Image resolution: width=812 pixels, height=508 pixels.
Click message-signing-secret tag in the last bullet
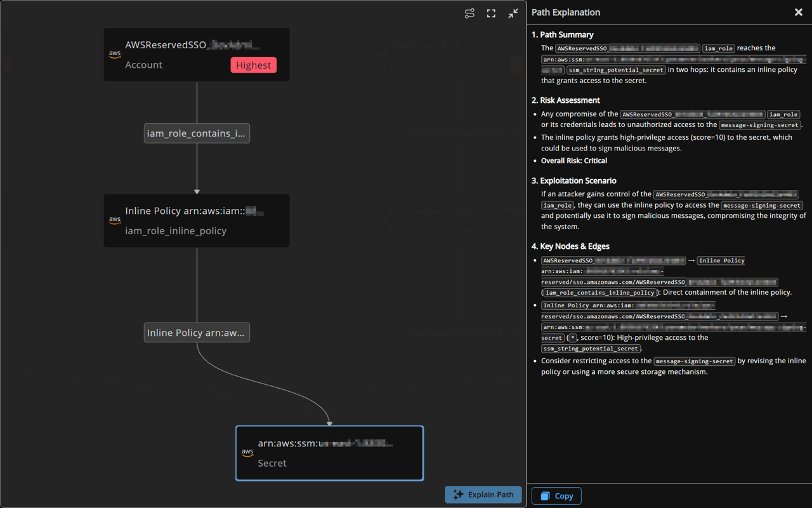coord(695,361)
